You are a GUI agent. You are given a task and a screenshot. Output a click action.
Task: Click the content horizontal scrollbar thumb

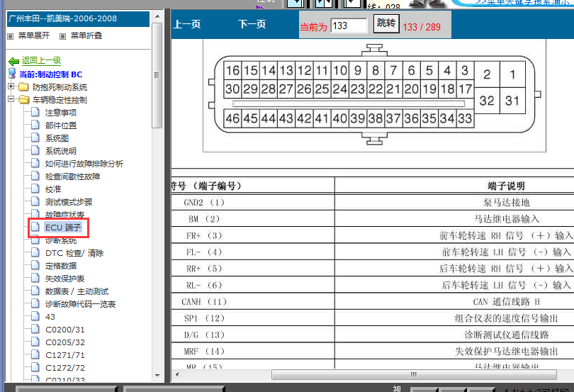point(414,374)
